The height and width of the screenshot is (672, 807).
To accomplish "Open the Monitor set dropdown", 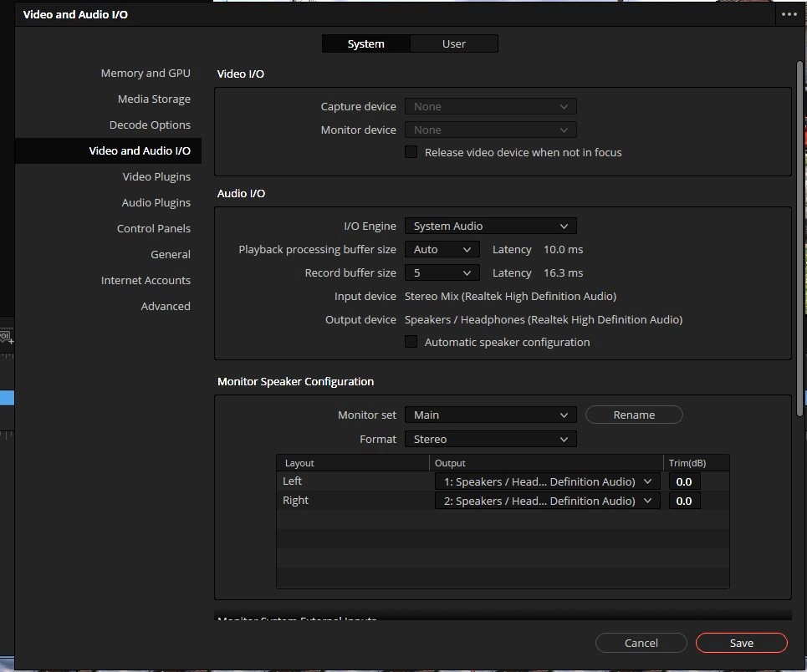I will point(491,415).
